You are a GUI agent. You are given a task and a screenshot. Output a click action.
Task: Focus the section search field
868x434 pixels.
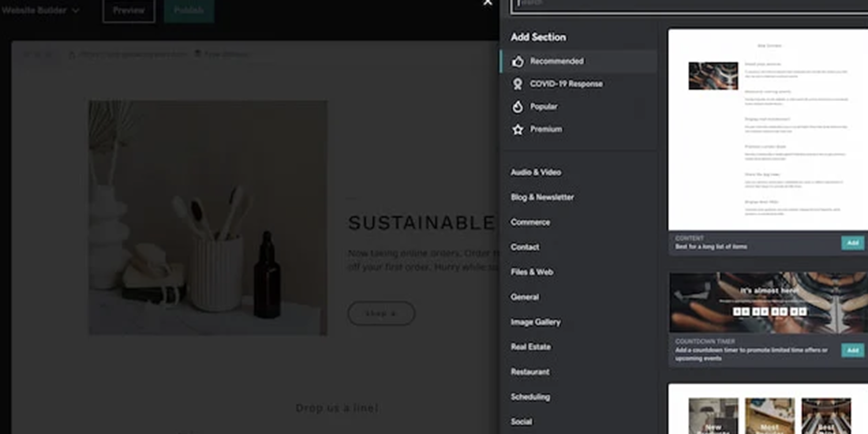[x=689, y=5]
